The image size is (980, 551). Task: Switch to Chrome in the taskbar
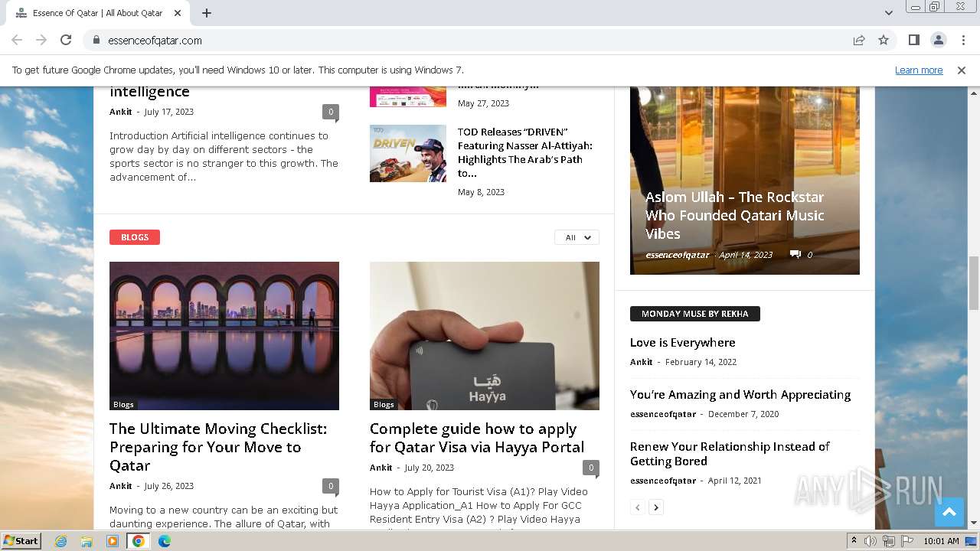[x=139, y=541]
